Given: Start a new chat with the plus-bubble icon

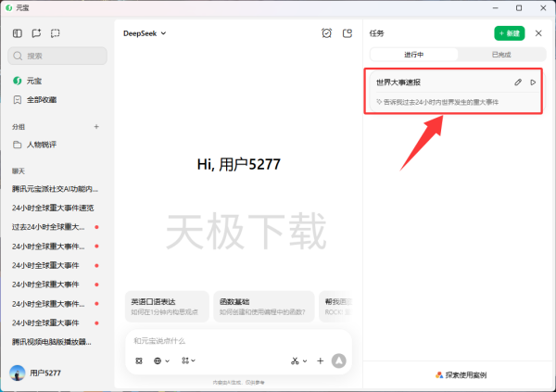Looking at the screenshot, I should coord(36,33).
